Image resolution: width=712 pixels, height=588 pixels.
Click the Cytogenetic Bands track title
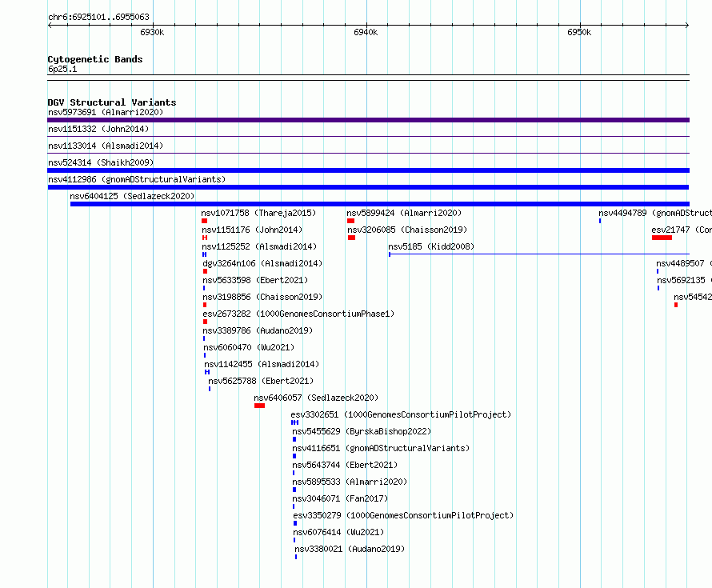pos(95,59)
